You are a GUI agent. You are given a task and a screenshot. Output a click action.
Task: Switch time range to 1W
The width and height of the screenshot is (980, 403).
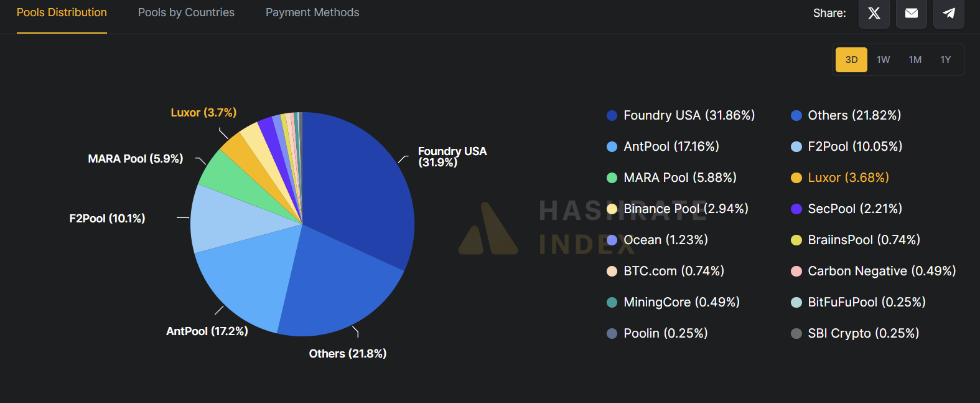883,60
